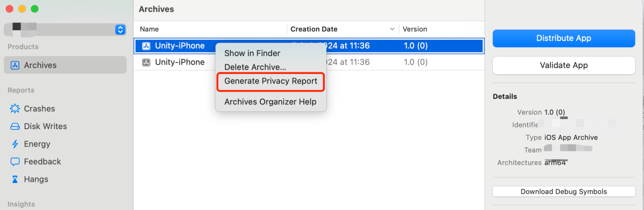This screenshot has height=210, width=644.
Task: Select the Disk Writes icon
Action: pos(15,126)
